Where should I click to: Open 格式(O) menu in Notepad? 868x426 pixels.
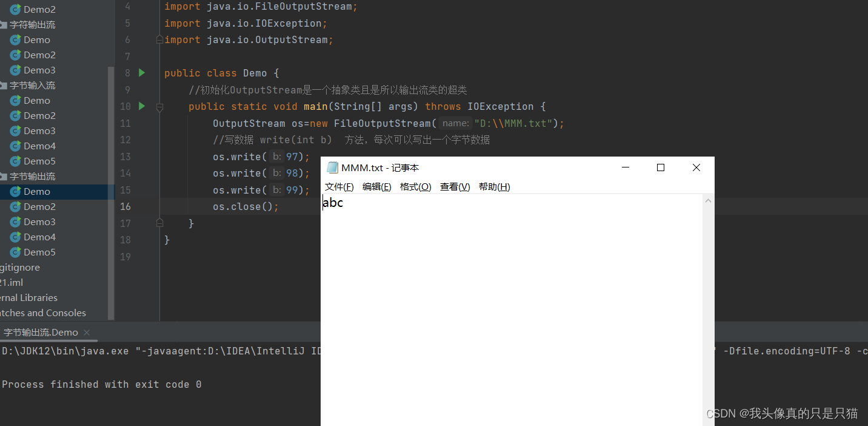point(416,187)
